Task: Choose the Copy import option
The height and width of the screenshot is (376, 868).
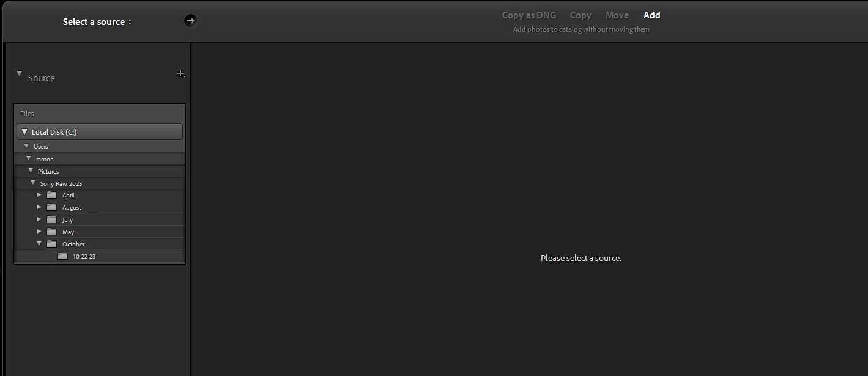Action: (581, 15)
